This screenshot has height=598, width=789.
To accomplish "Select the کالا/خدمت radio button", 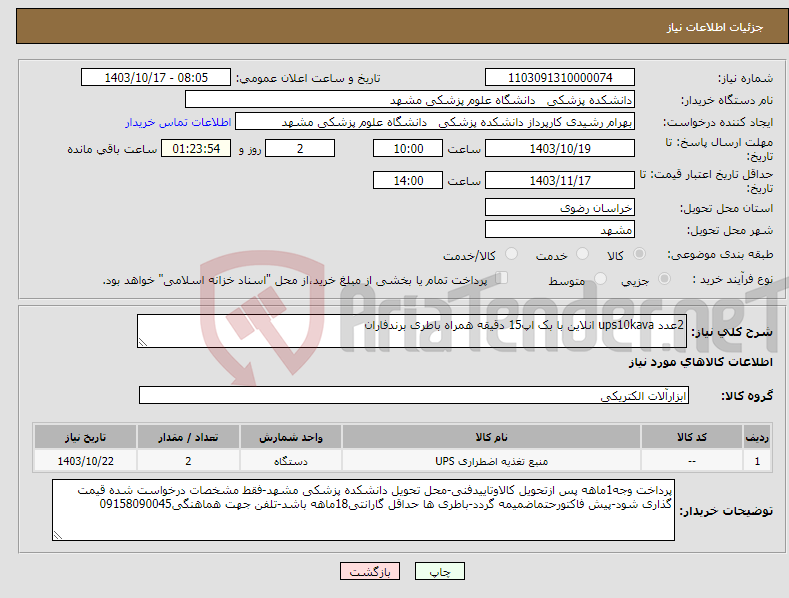I will point(511,254).
